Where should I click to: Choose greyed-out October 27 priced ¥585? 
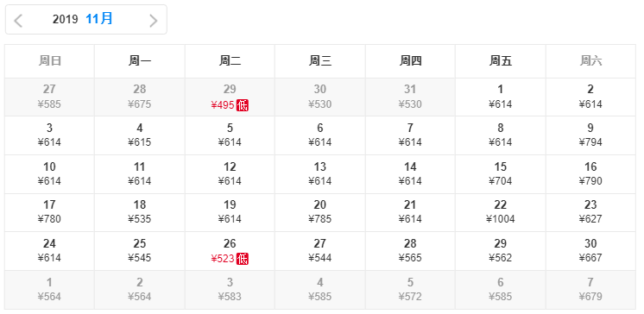(50, 97)
